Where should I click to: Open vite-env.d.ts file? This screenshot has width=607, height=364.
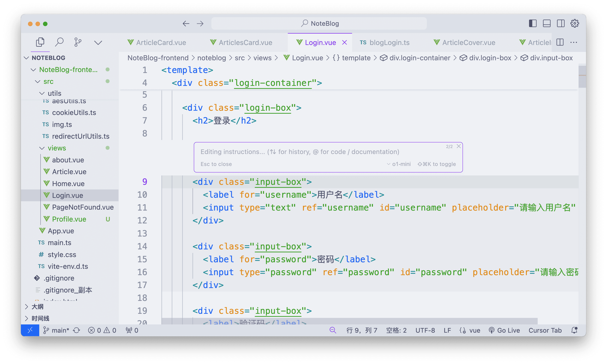click(70, 266)
